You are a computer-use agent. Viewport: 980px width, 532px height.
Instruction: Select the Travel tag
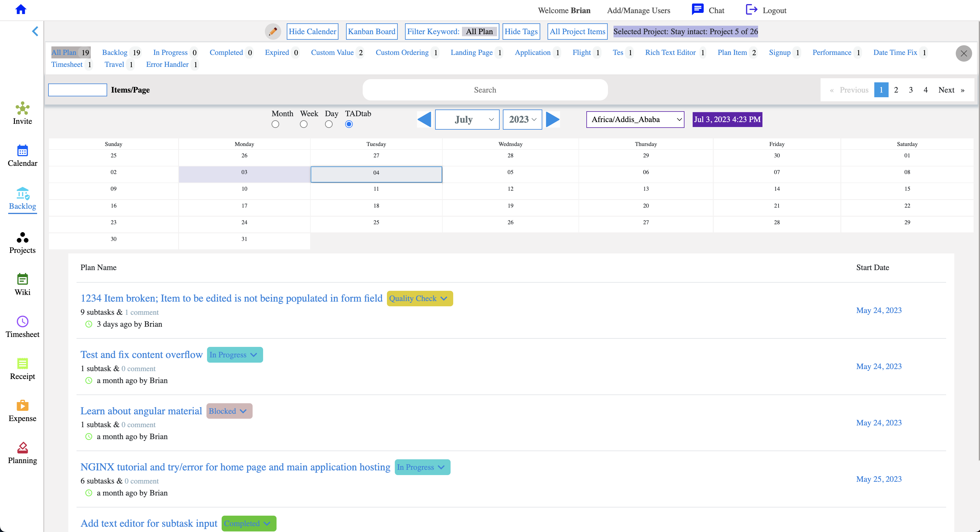click(x=119, y=65)
